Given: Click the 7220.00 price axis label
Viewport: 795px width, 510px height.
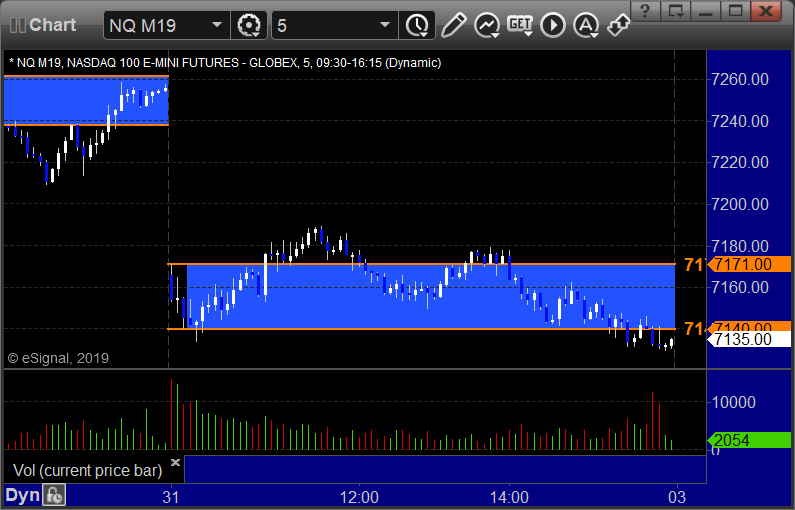Looking at the screenshot, I should 740,163.
